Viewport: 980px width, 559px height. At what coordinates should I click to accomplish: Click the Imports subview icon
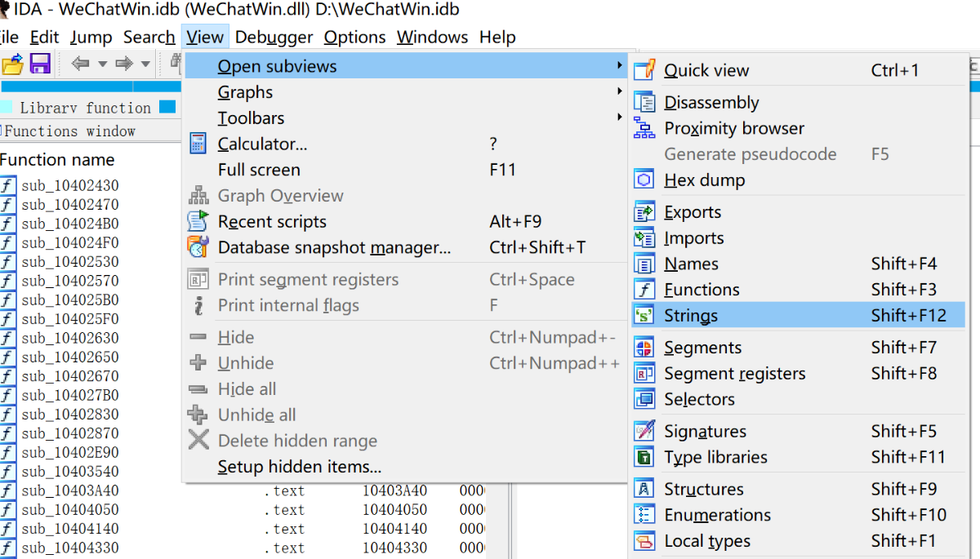(x=645, y=238)
